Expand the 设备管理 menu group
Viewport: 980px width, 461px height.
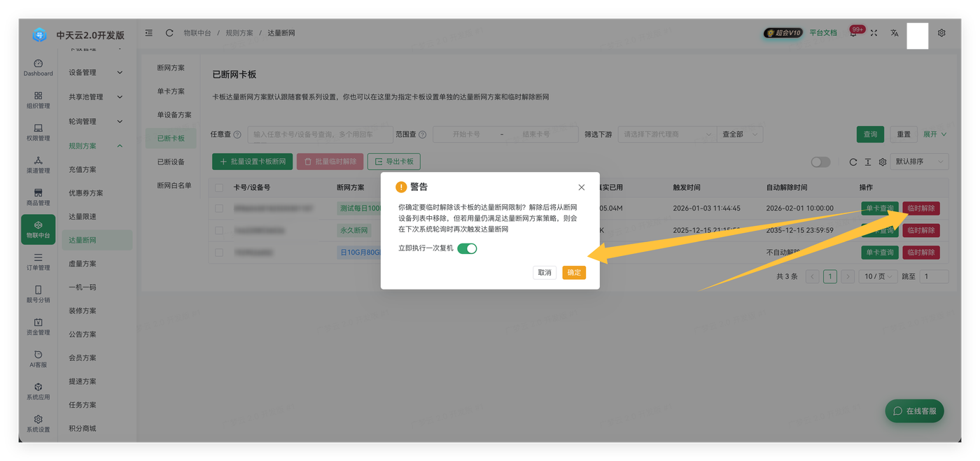click(x=96, y=73)
